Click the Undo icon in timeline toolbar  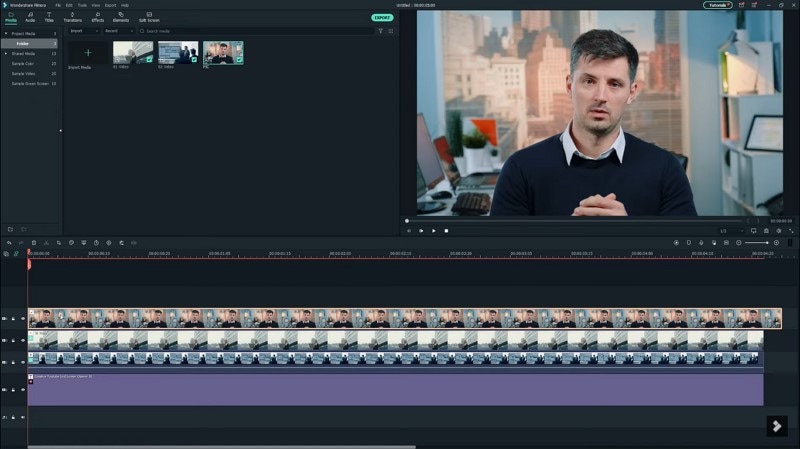click(x=9, y=243)
